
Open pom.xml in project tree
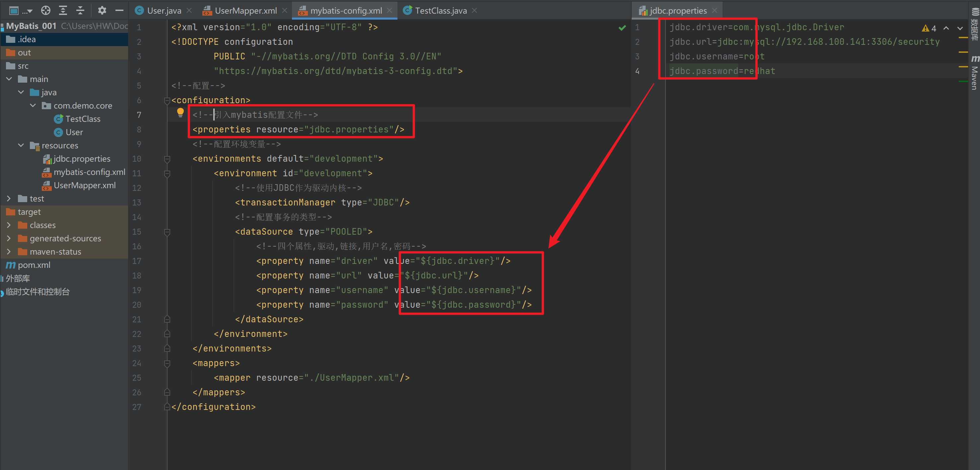(34, 265)
